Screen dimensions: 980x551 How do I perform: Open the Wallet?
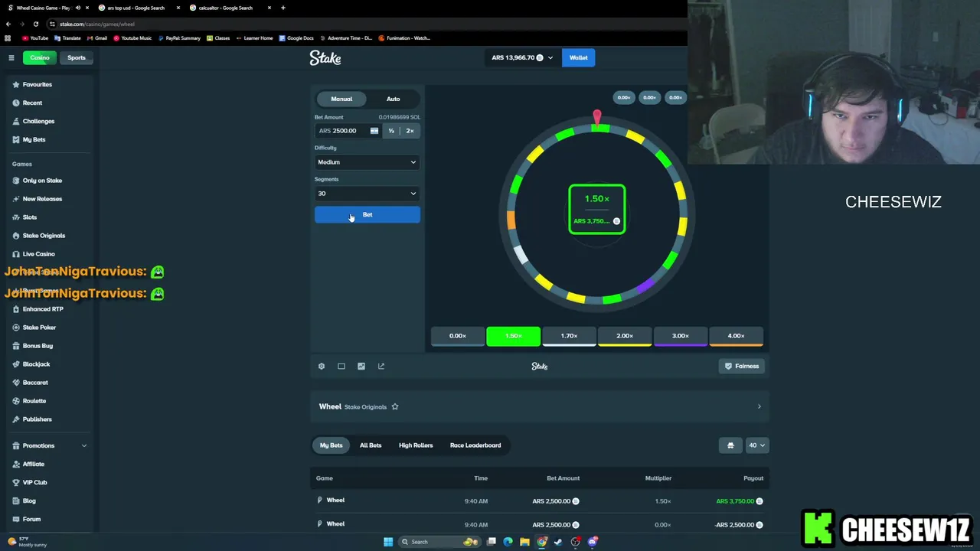[x=578, y=57]
